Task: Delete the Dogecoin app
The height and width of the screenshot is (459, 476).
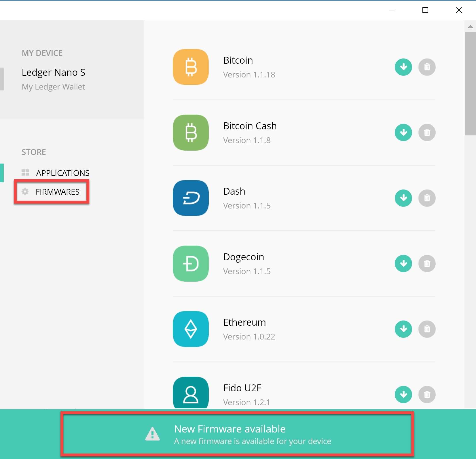Action: click(427, 263)
